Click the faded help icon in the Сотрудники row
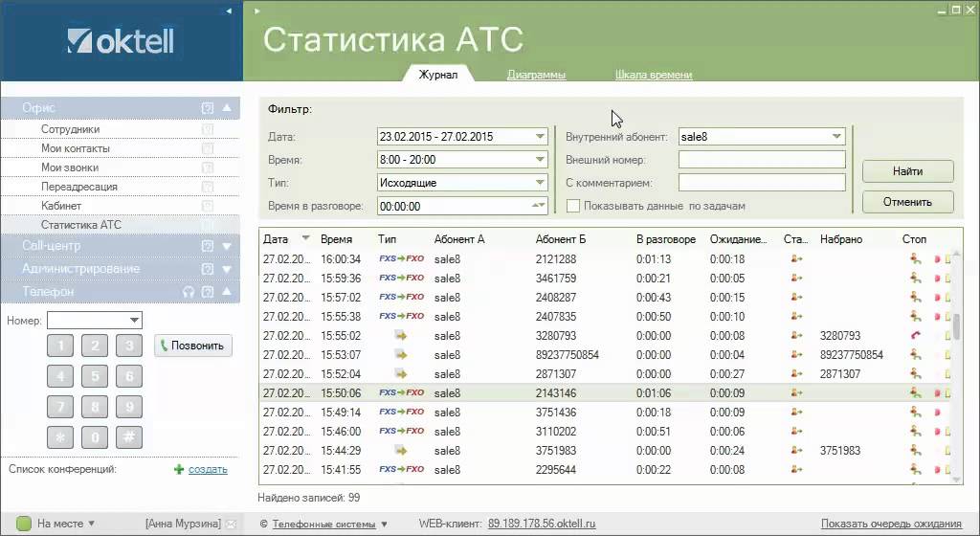The width and height of the screenshot is (980, 536). 208,129
